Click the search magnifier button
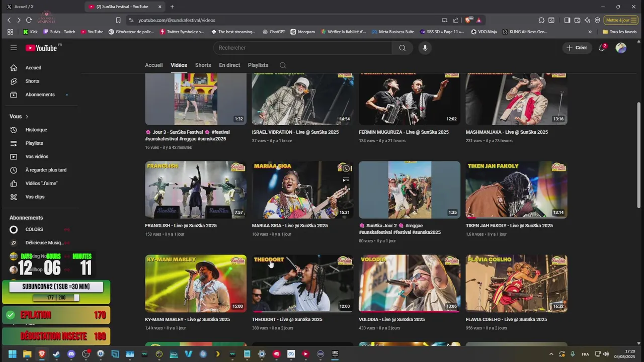Image resolution: width=644 pixels, height=362 pixels. pos(402,48)
